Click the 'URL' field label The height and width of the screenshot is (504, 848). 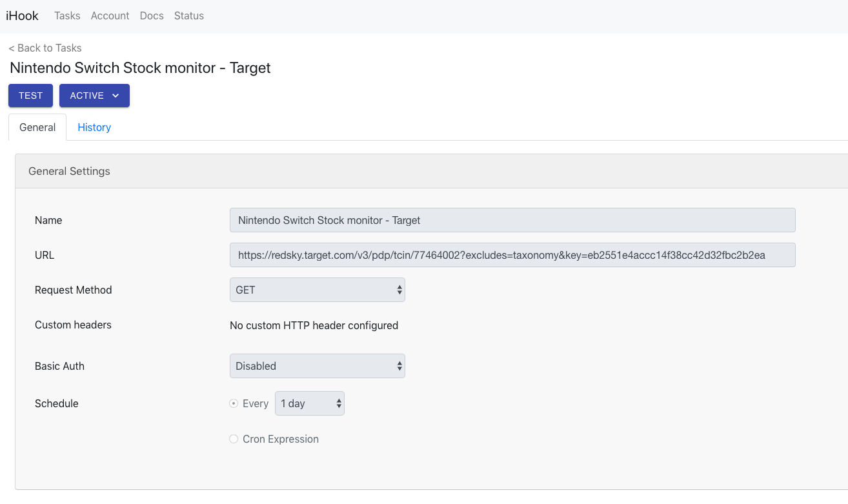[45, 255]
